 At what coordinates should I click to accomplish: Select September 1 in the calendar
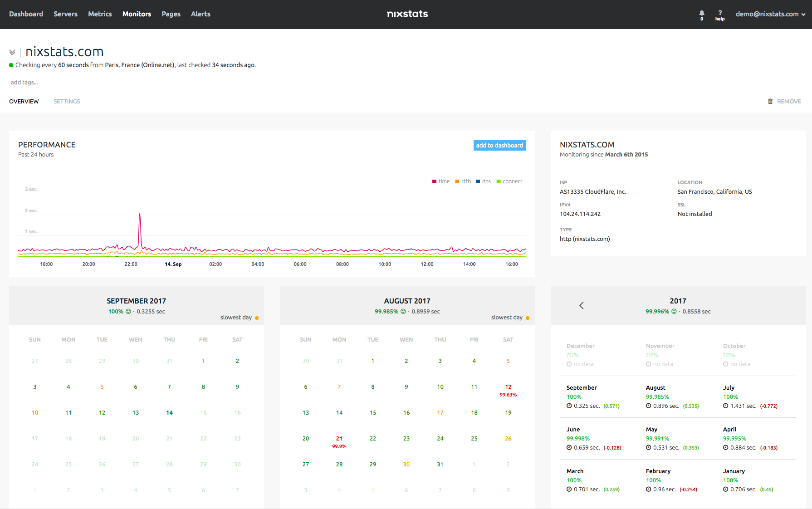point(203,361)
